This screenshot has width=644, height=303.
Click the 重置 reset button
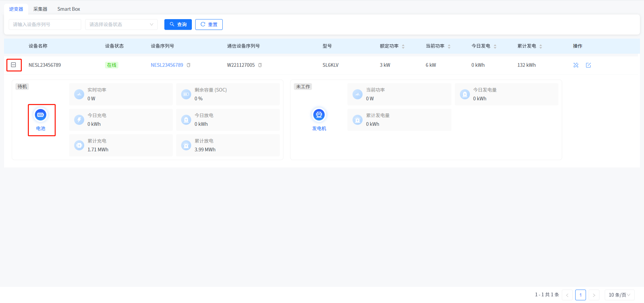click(x=209, y=24)
